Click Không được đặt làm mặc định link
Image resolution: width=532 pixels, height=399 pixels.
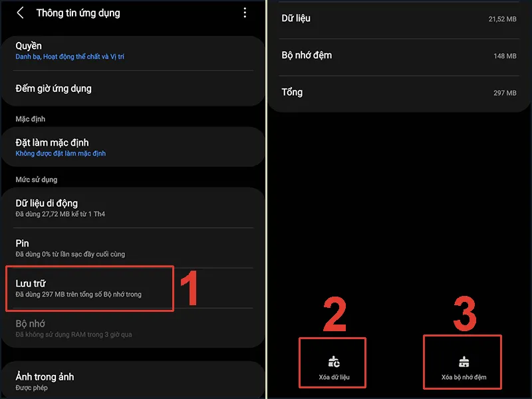pos(61,154)
